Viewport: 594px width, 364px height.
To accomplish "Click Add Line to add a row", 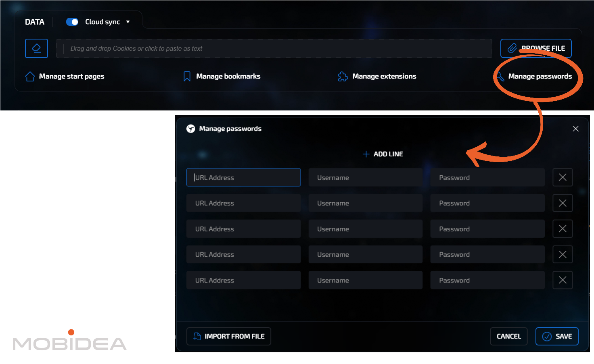I will pos(383,154).
